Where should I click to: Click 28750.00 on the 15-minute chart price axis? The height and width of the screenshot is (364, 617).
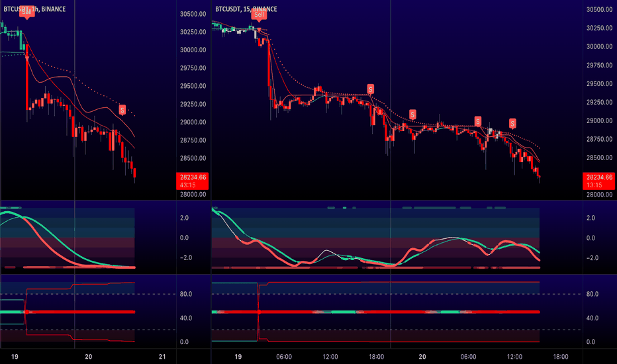click(x=599, y=139)
